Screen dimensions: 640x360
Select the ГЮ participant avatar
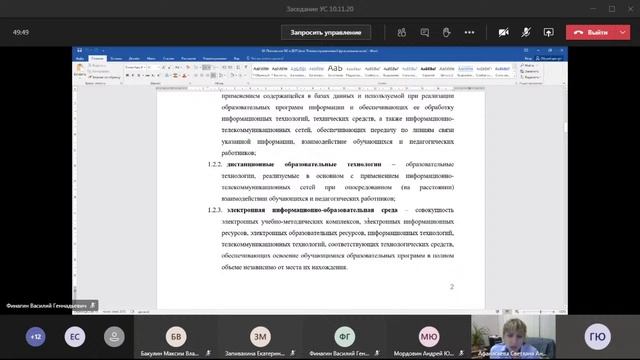click(x=597, y=337)
